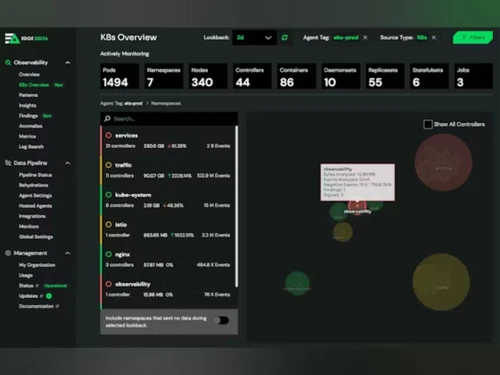
Task: Click the red status ring for observability
Action: pyautogui.click(x=109, y=284)
